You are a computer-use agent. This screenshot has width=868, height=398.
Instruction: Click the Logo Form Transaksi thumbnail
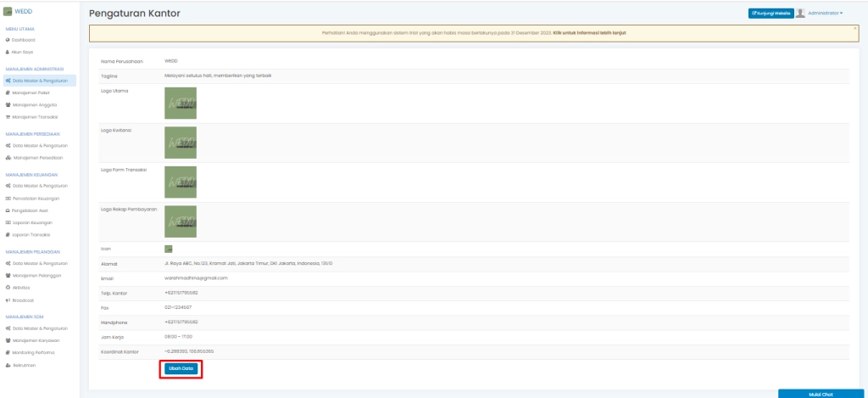[x=181, y=182]
